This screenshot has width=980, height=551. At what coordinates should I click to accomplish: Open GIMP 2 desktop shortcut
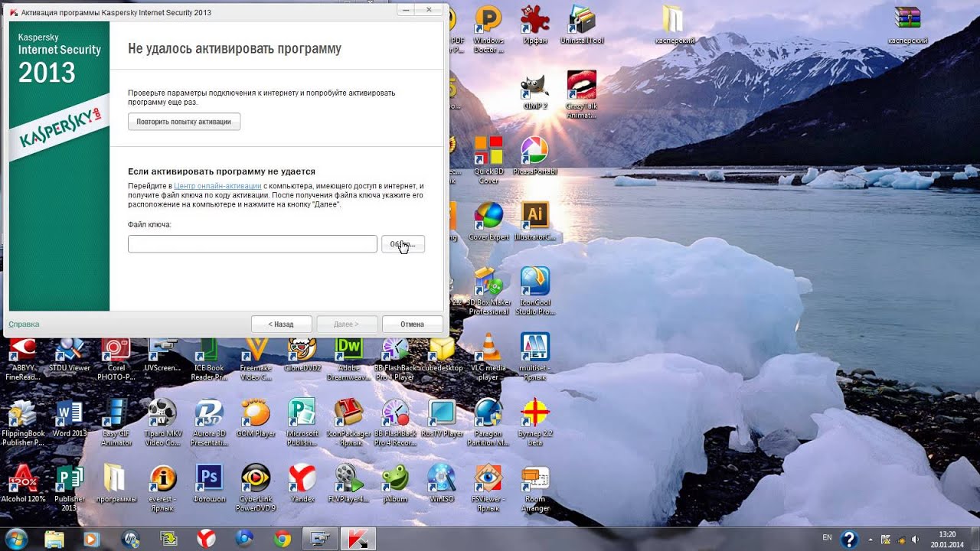[534, 92]
